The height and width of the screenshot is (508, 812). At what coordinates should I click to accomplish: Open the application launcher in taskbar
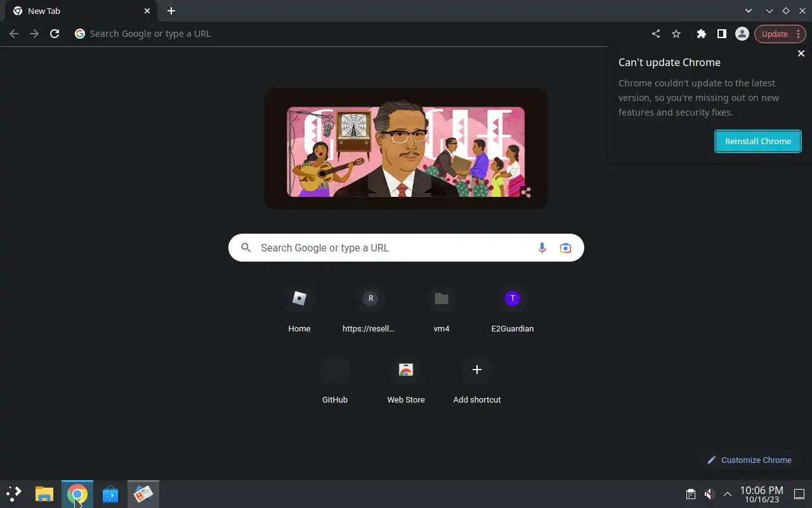click(x=14, y=494)
